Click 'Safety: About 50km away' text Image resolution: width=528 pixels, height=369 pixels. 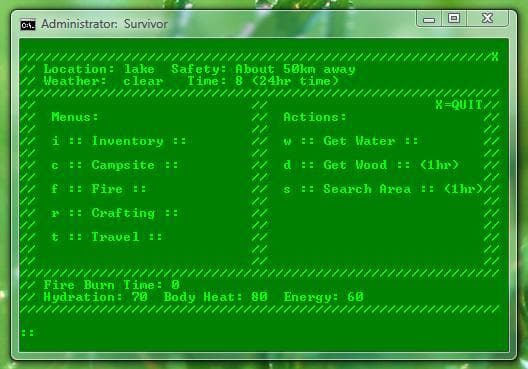263,69
